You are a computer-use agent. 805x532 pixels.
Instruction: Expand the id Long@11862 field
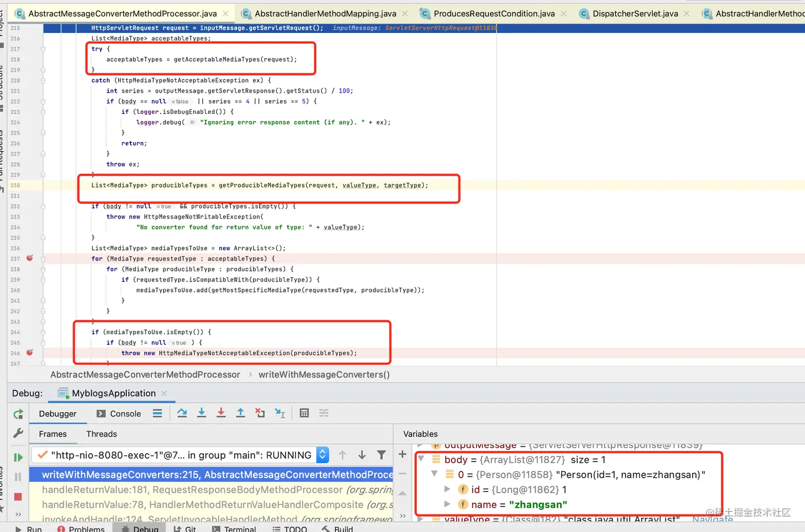point(447,489)
